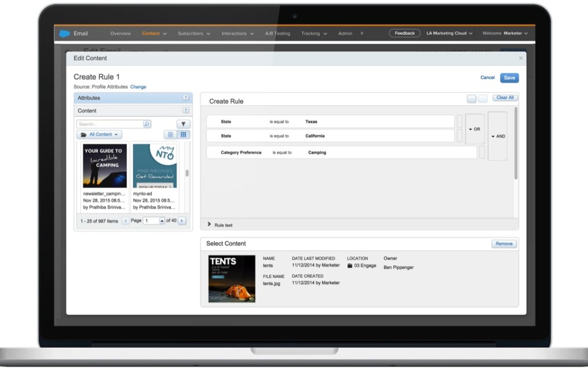The image size is (588, 368).
Task: Switch to grid view
Action: point(183,135)
